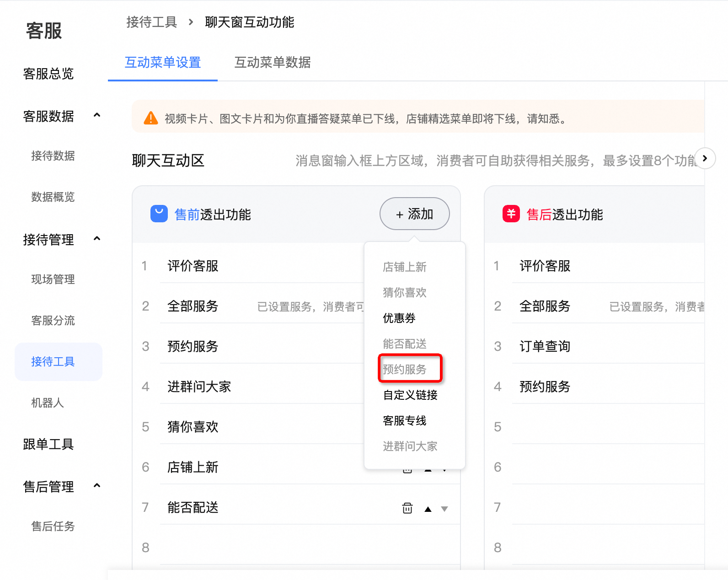This screenshot has width=728, height=580.
Task: Open 客服总览 from the sidebar
Action: coord(48,74)
